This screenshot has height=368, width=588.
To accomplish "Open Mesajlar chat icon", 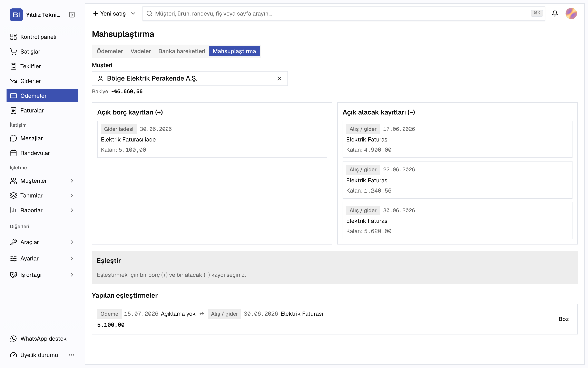I will tap(14, 138).
